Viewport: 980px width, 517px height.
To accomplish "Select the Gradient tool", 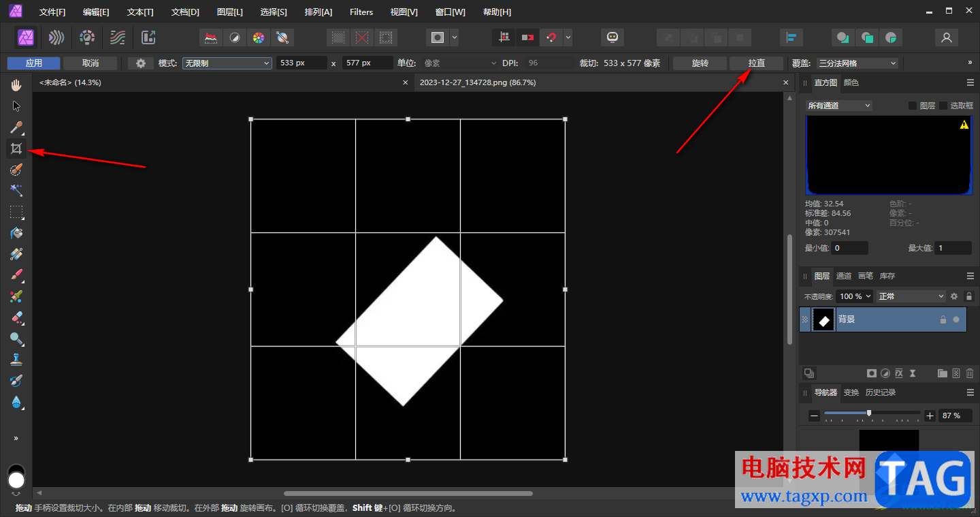I will (x=16, y=254).
